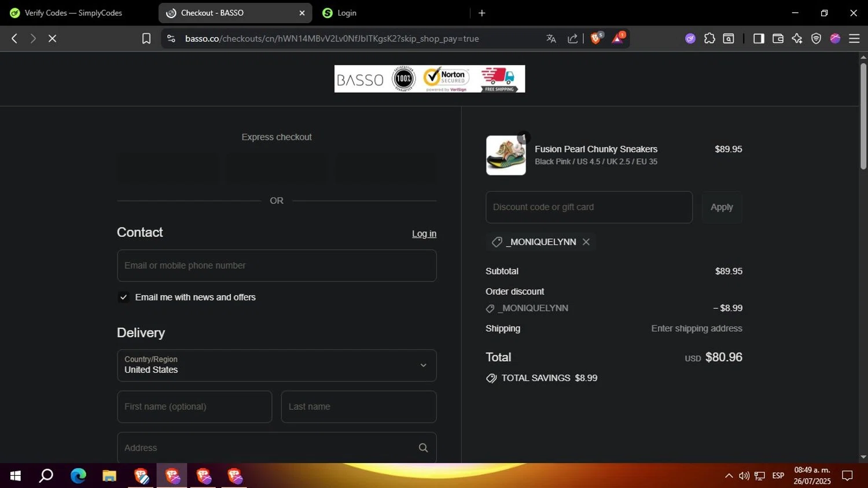This screenshot has width=868, height=488.
Task: Focus the browser address bar URL
Action: [x=332, y=38]
